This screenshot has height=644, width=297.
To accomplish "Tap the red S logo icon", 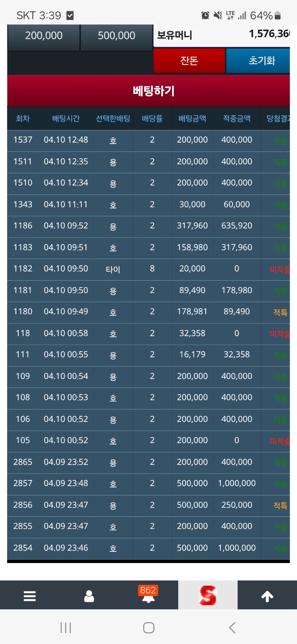I will pos(208,595).
